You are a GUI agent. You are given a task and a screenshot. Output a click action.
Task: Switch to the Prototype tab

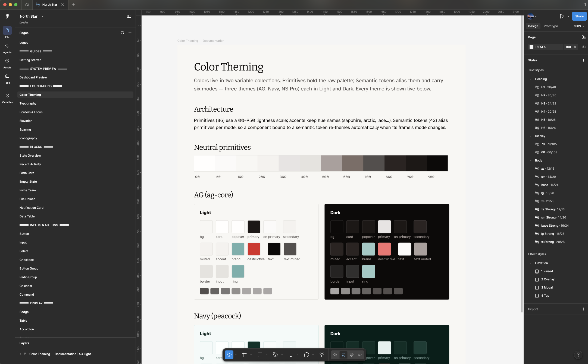(551, 26)
